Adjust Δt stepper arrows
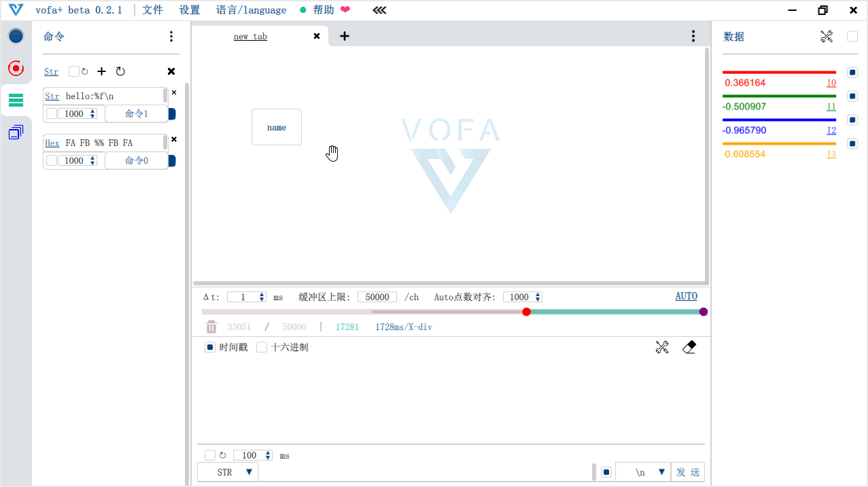This screenshot has height=487, width=868. [262, 297]
